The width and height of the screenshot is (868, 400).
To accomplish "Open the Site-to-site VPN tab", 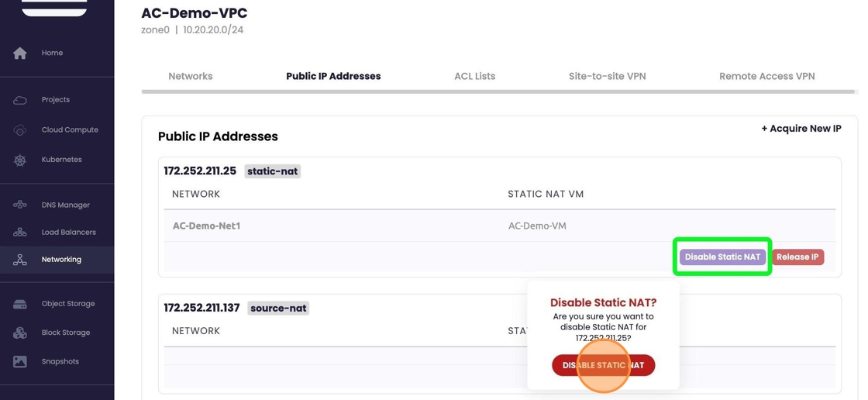I will click(x=607, y=76).
